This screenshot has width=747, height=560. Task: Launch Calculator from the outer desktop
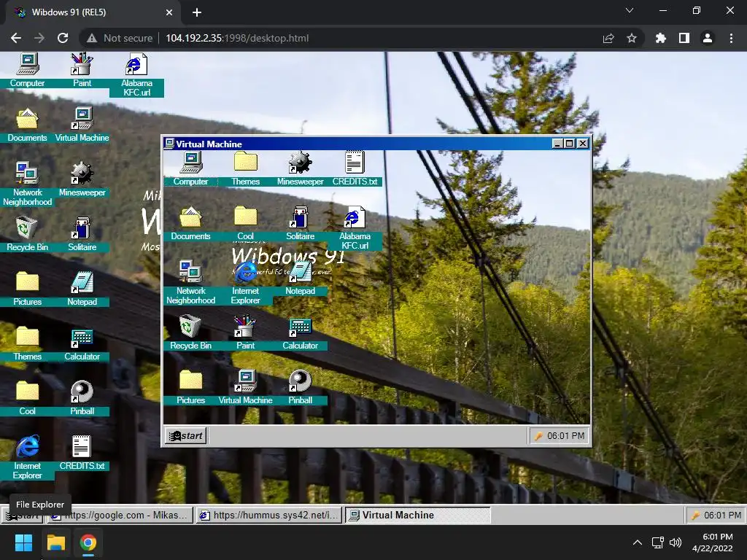[x=82, y=344]
